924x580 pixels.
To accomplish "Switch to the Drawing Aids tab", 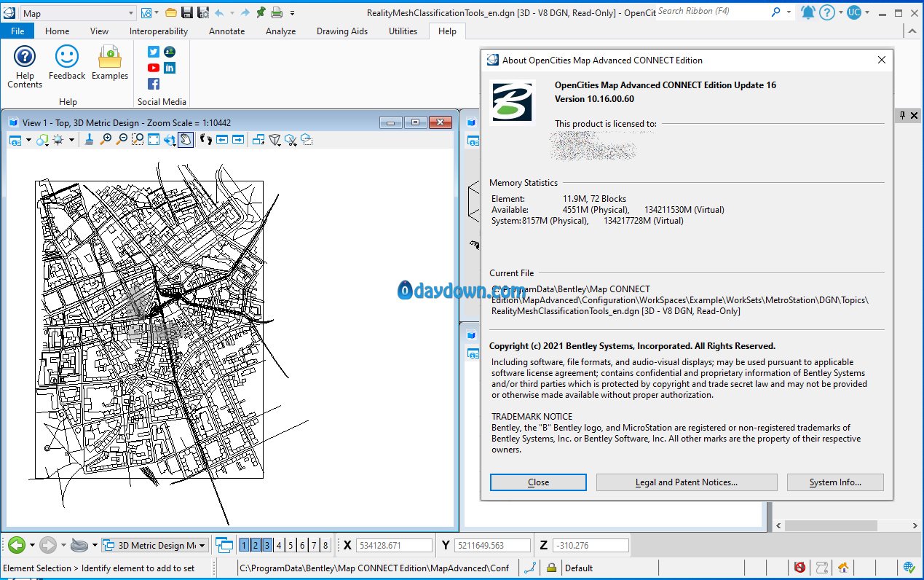I will tap(342, 31).
